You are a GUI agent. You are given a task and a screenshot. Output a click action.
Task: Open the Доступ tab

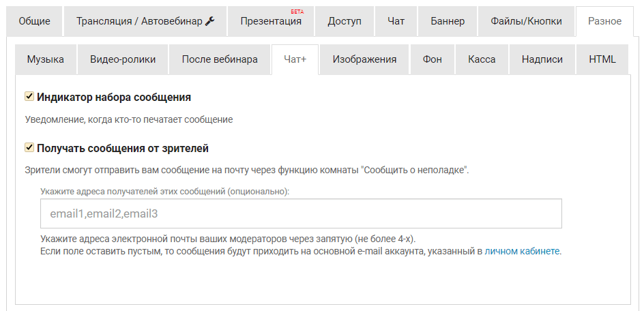[x=345, y=21]
